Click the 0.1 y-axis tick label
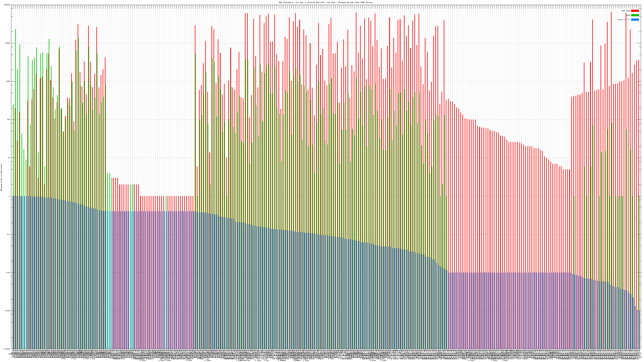Image resolution: width=644 pixels, height=362 pixels. pyautogui.click(x=9, y=234)
